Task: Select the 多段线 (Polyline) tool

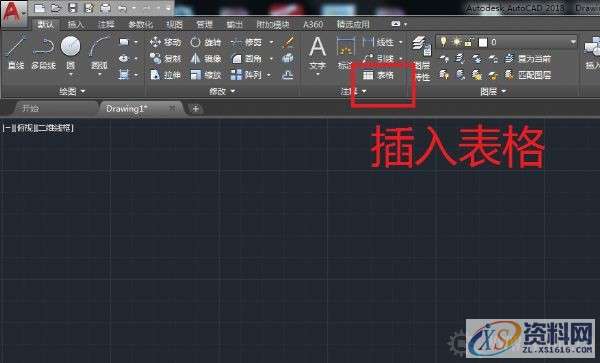Action: click(x=43, y=53)
